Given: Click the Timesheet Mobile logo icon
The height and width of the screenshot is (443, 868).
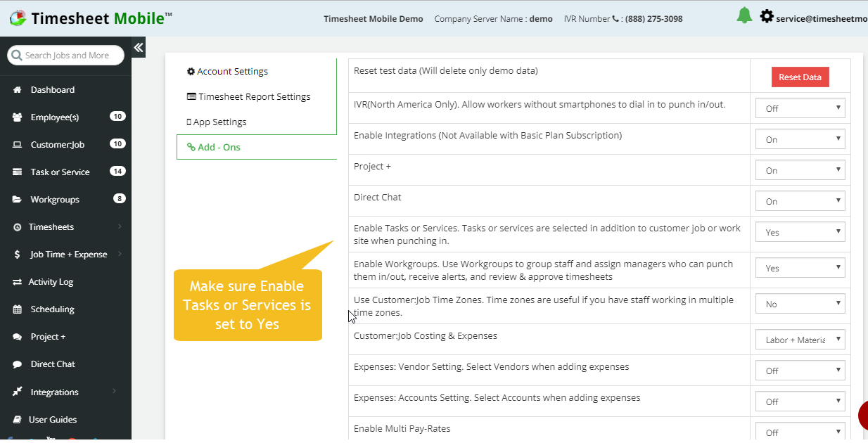Looking at the screenshot, I should [18, 17].
